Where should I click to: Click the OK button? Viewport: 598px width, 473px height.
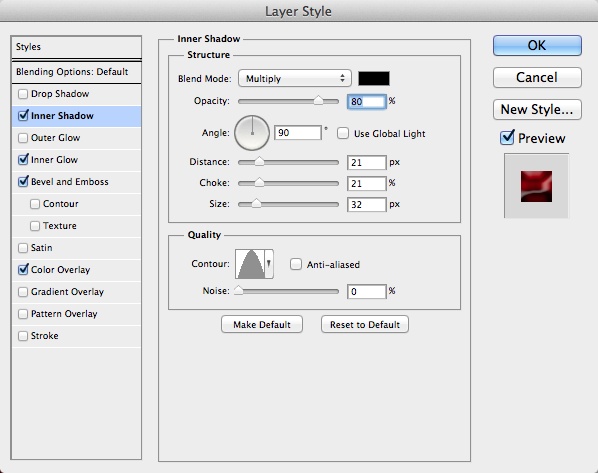pyautogui.click(x=537, y=45)
